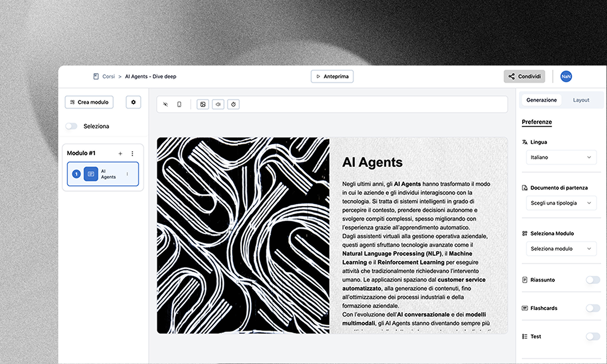Screen dimensions: 607x364
Task: Open the Lingua dropdown set to Italiano
Action: 561,157
